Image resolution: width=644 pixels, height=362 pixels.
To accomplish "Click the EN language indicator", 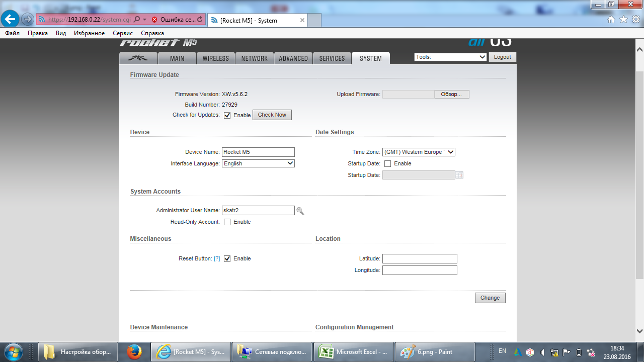I will pos(502,351).
